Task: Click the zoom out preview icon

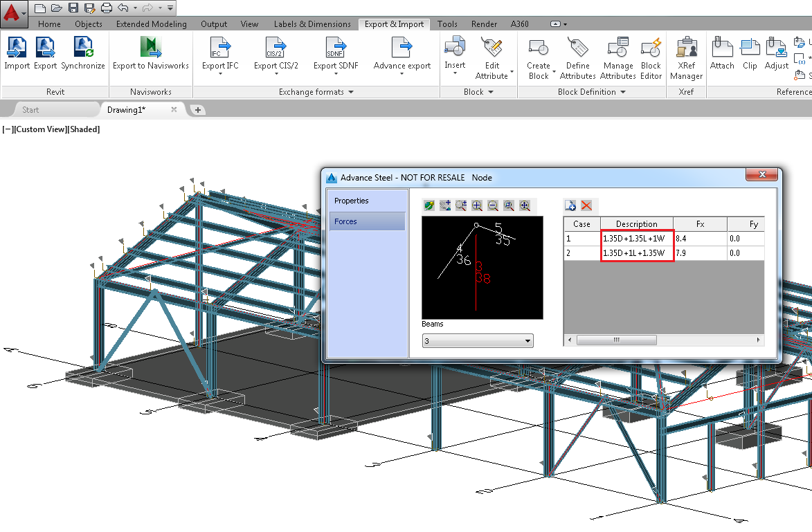Action: pos(493,205)
